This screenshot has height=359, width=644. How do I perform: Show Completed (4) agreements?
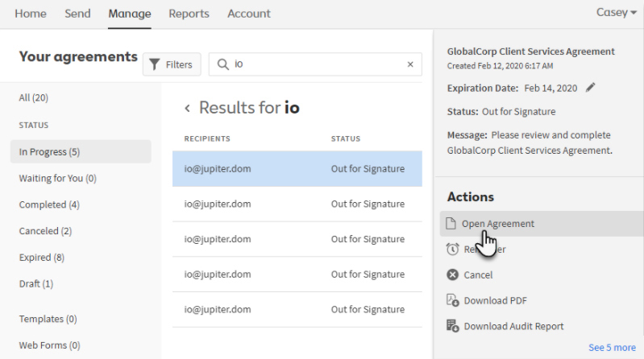pyautogui.click(x=49, y=204)
